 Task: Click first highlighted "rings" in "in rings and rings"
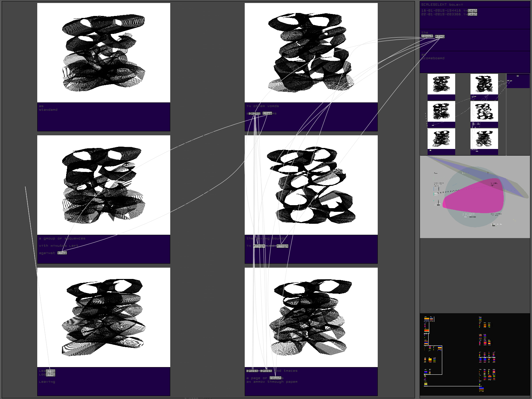pyautogui.click(x=259, y=246)
